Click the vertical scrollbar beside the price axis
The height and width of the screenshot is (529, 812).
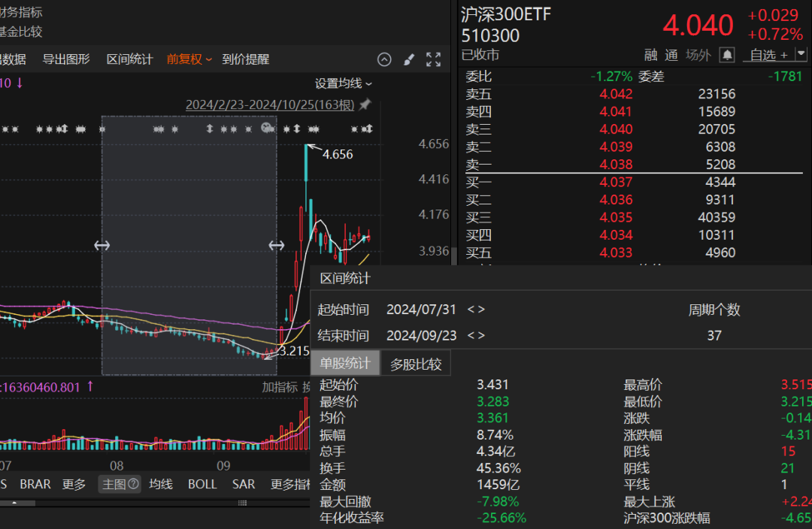pos(454,255)
